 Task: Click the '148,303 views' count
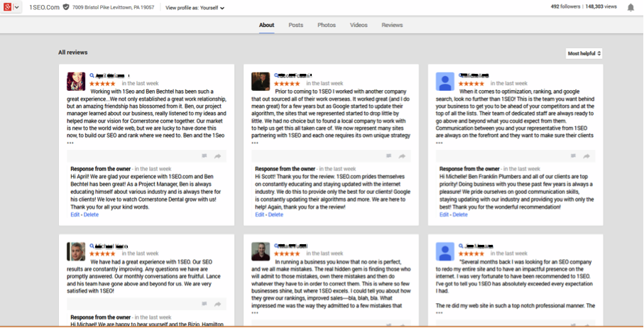601,6
